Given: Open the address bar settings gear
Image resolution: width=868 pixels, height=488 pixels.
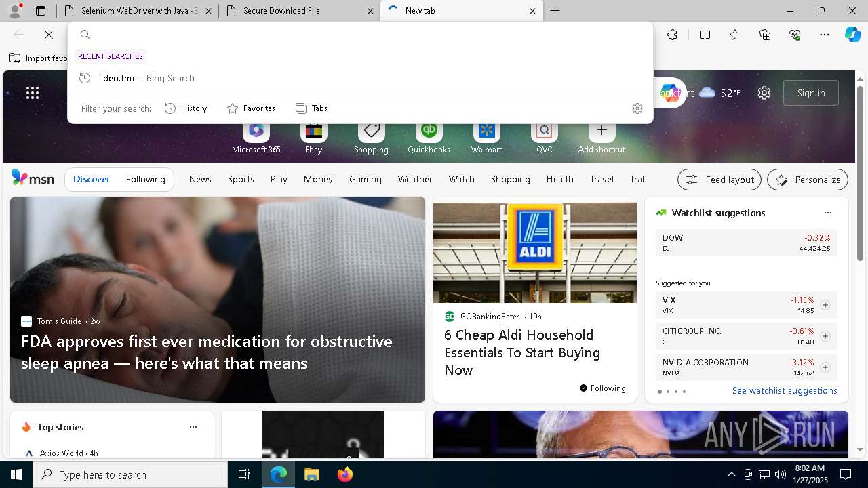Looking at the screenshot, I should point(637,108).
